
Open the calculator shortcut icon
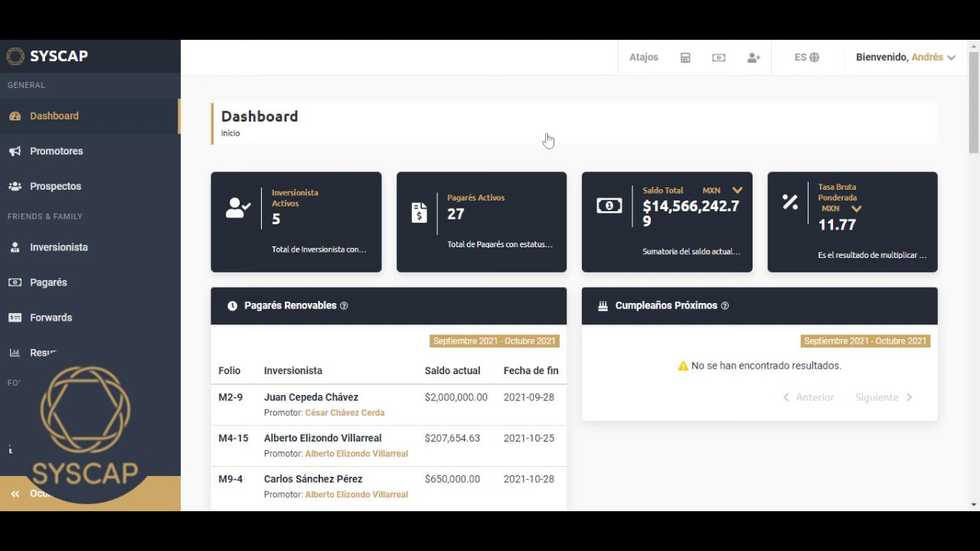pyautogui.click(x=685, y=57)
